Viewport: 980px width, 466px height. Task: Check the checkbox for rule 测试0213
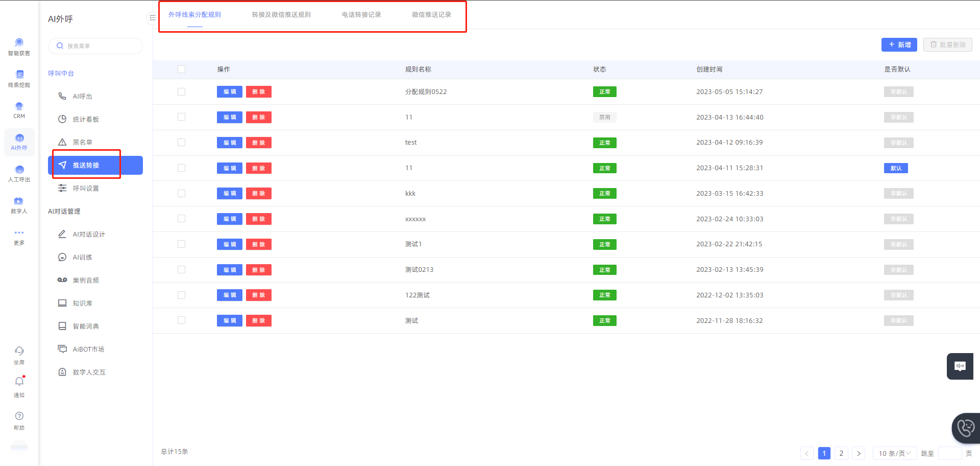pos(181,270)
